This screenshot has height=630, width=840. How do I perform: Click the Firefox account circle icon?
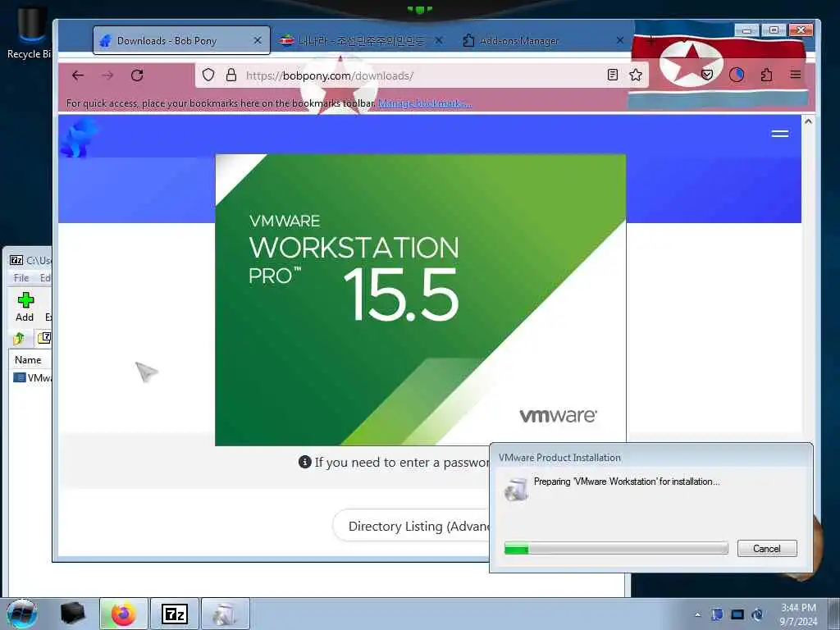tap(737, 75)
